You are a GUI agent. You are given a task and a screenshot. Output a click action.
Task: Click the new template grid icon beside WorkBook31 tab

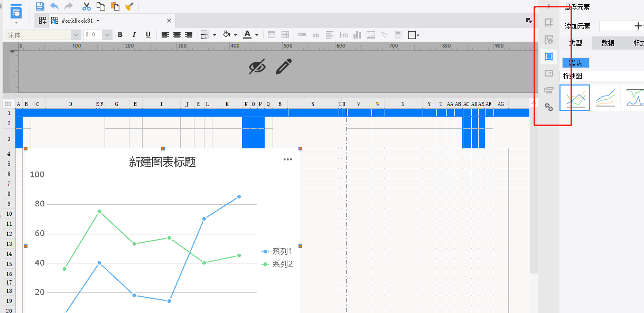pyautogui.click(x=43, y=21)
